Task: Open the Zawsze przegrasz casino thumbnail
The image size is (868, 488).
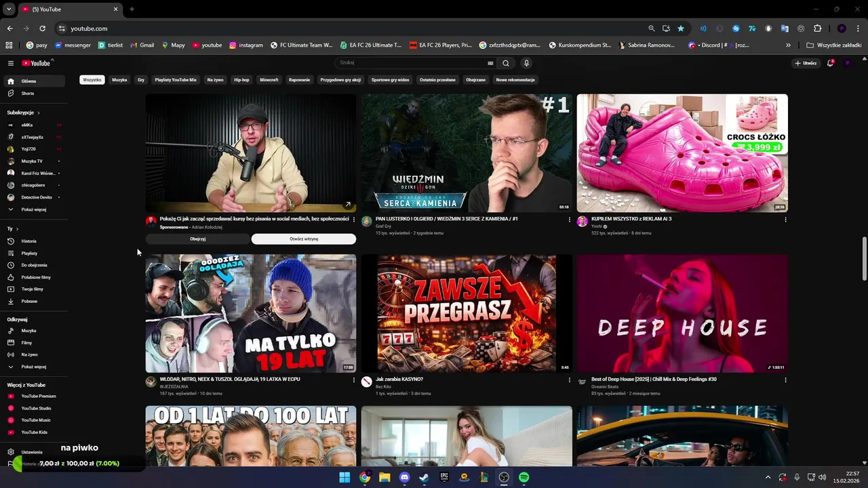Action: point(467,314)
